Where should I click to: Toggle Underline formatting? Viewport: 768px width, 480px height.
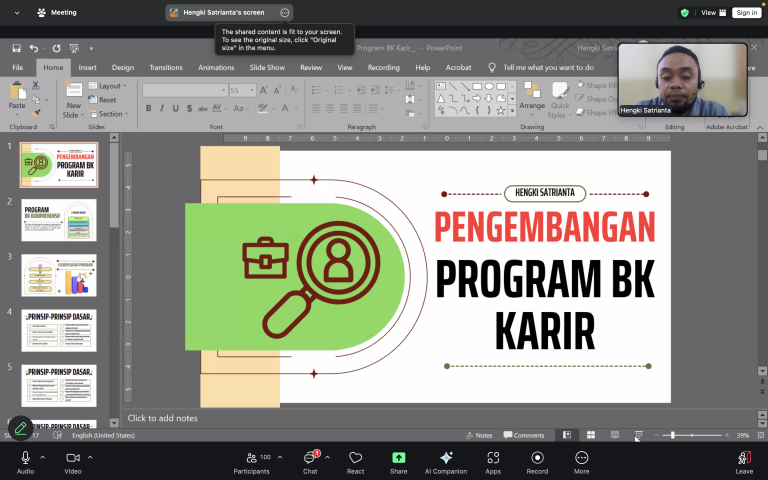175,108
